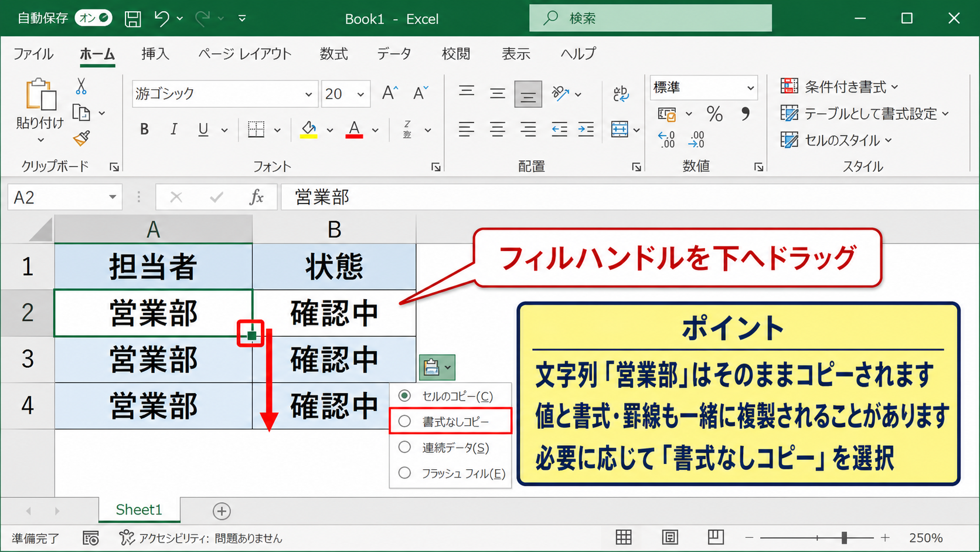Screen dimensions: 980x552
Task: Apply percent style format
Action: coord(714,114)
